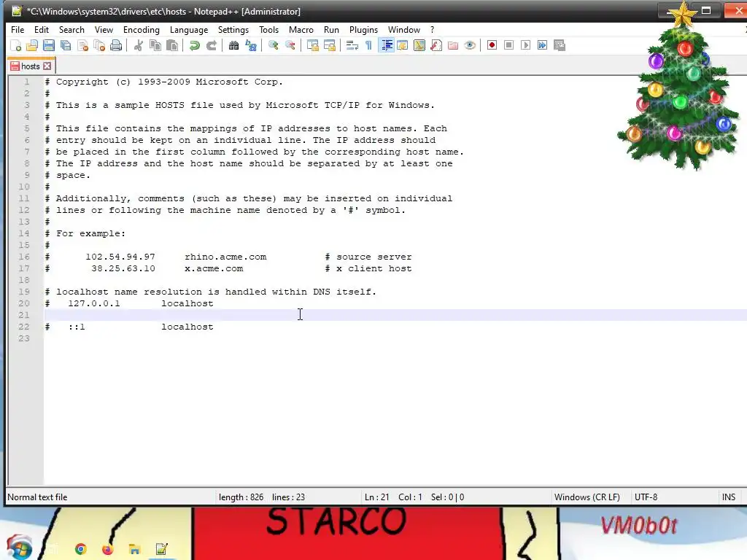Image resolution: width=747 pixels, height=560 pixels.
Task: Start recording a macro
Action: (492, 45)
